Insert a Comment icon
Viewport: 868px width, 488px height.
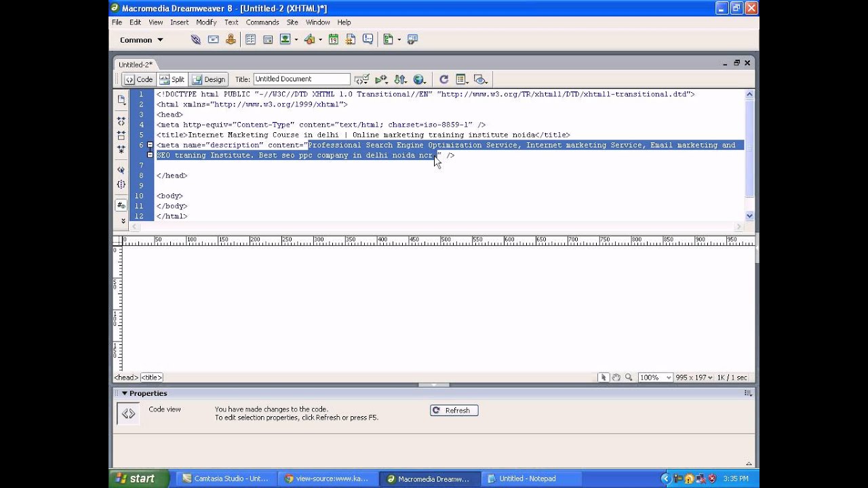(368, 39)
